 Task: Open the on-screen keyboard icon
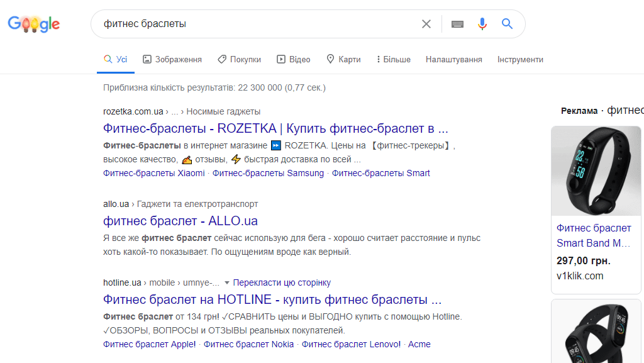point(457,24)
